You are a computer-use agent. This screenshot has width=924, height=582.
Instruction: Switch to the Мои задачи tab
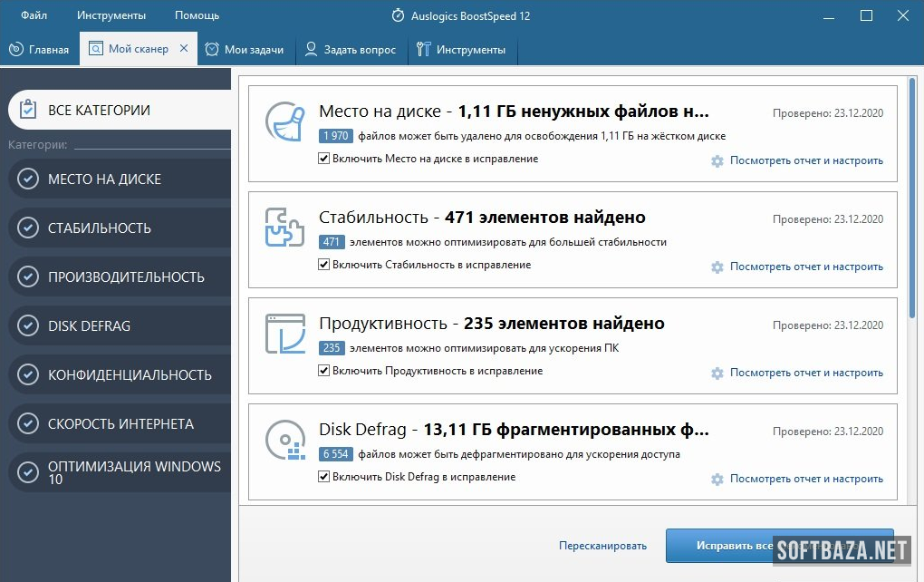[245, 50]
